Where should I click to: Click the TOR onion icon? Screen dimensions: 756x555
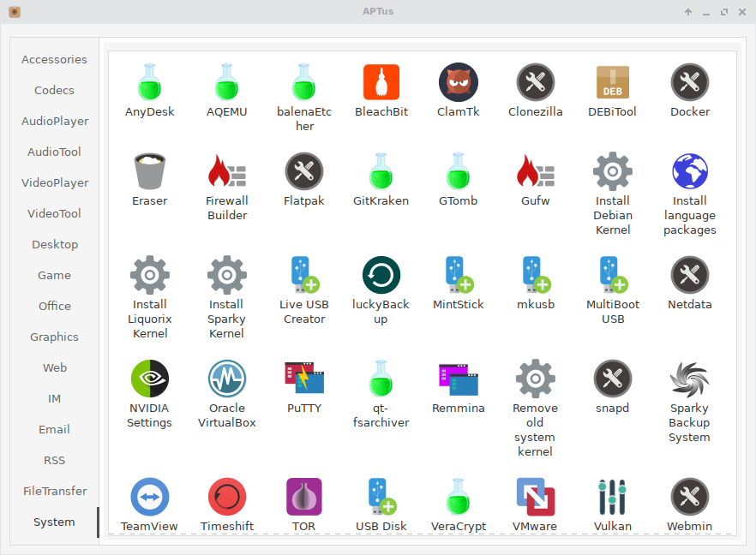coord(304,497)
